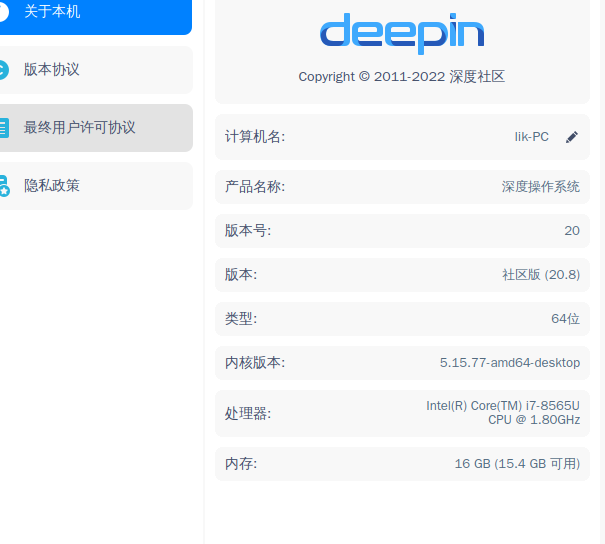Click the 内存 label
605x544 pixels.
[241, 464]
